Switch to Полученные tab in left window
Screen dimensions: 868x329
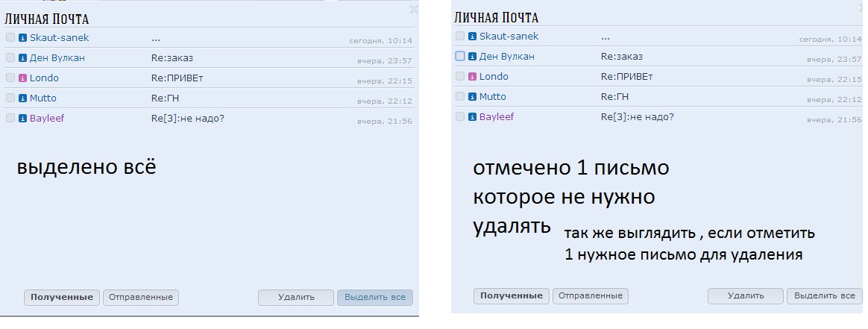tap(61, 298)
